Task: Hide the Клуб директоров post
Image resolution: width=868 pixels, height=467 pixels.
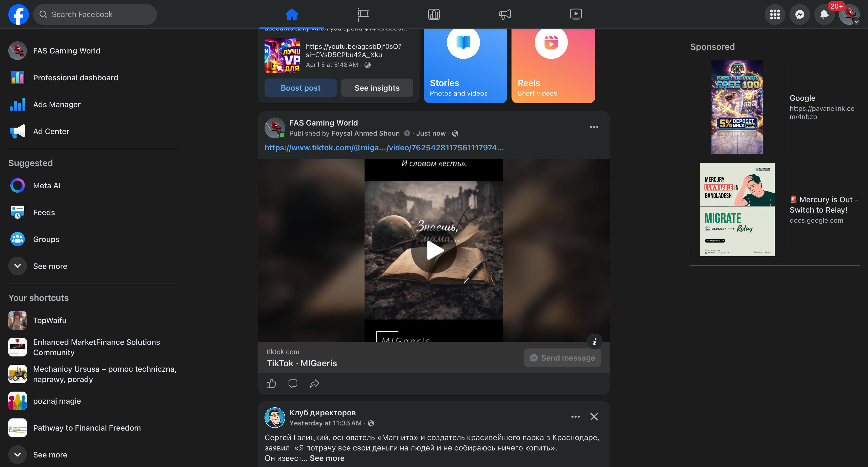Action: coord(594,417)
